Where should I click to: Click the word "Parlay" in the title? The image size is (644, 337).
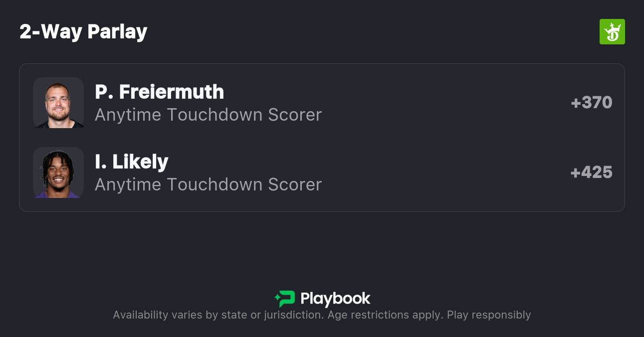pos(117,31)
